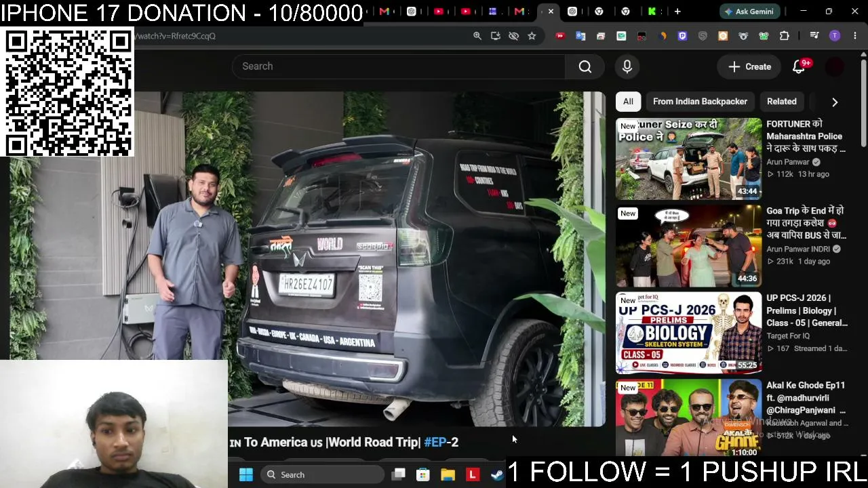Viewport: 868px width, 488px height.
Task: Open the Google Translate extension
Action: (580, 36)
